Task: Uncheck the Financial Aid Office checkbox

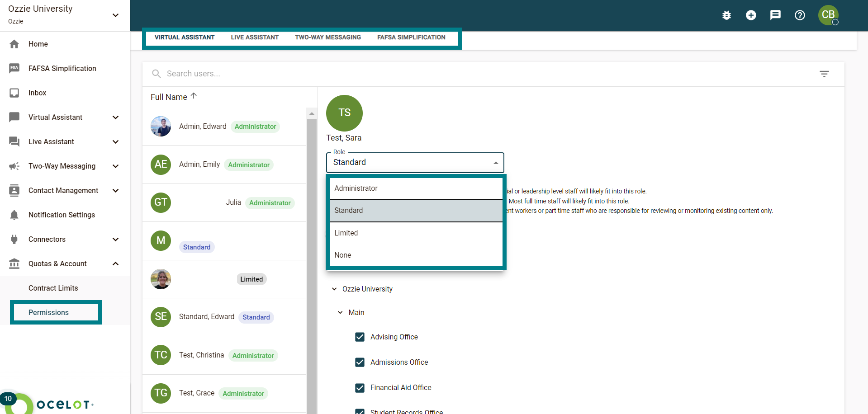Action: pyautogui.click(x=360, y=387)
